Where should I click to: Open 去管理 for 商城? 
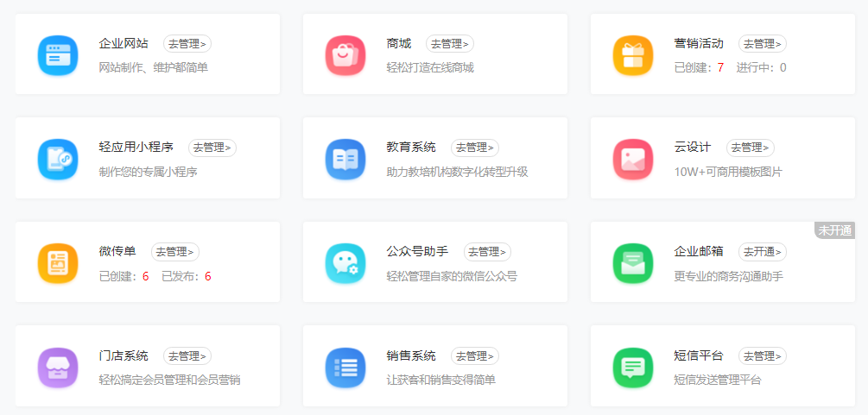(449, 44)
